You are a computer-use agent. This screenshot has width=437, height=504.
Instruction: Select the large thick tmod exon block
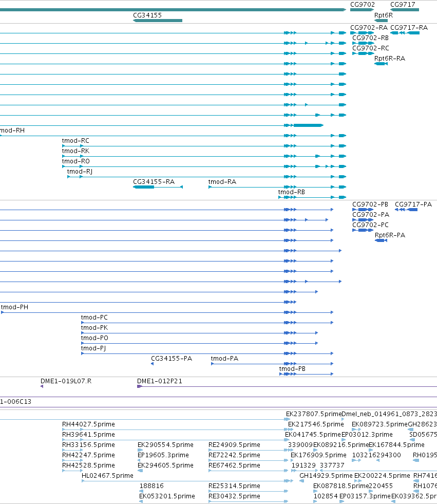pyautogui.click(x=308, y=125)
